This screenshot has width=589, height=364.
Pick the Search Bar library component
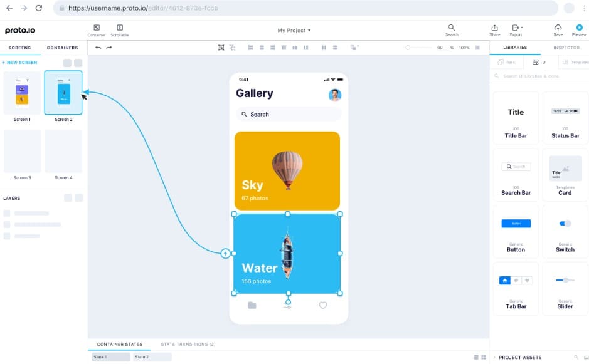(516, 175)
